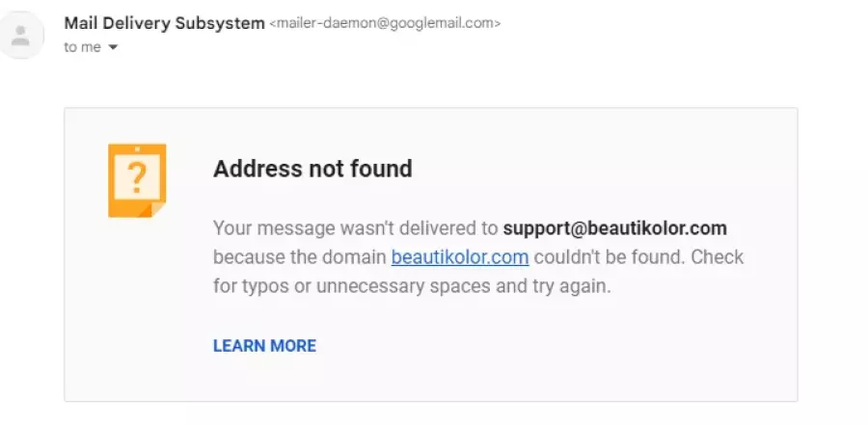This screenshot has width=868, height=425.
Task: Click the "to me" recipient summary text
Action: (83, 47)
